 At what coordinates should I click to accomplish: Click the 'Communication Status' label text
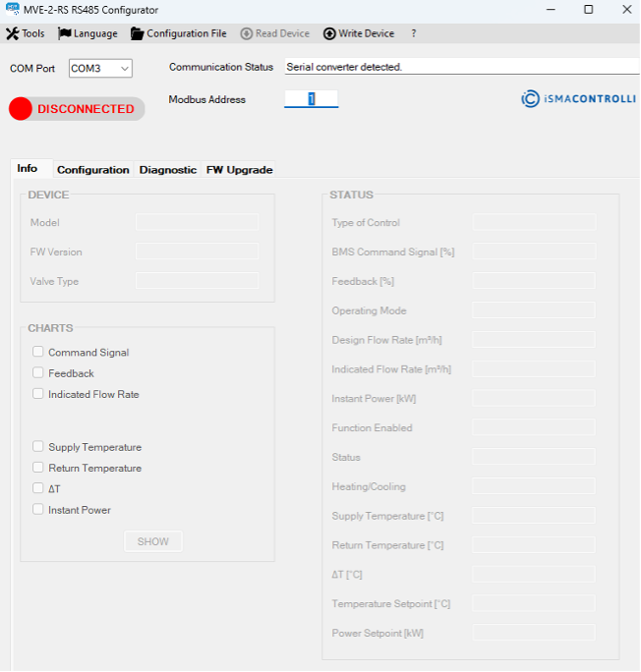(x=221, y=67)
